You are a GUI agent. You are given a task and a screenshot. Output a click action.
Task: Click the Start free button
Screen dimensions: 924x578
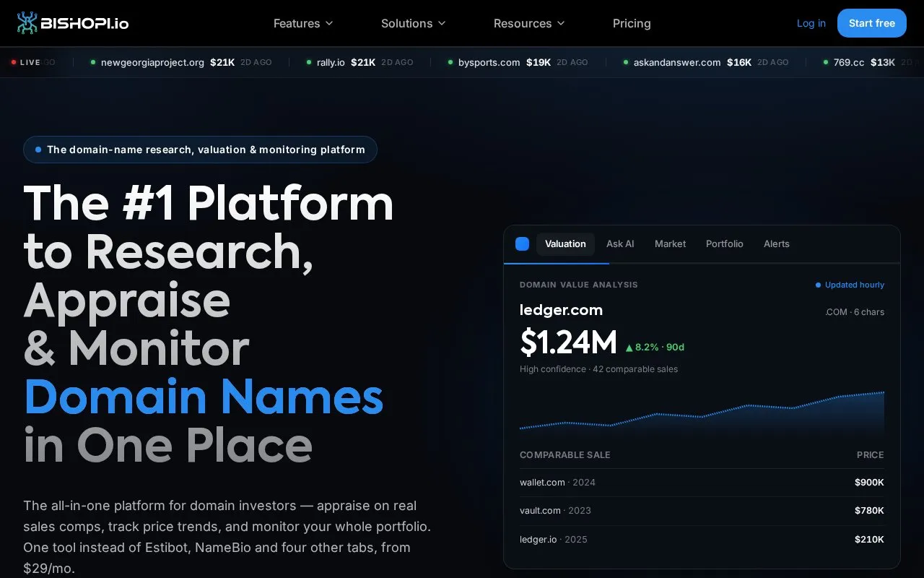click(x=872, y=23)
